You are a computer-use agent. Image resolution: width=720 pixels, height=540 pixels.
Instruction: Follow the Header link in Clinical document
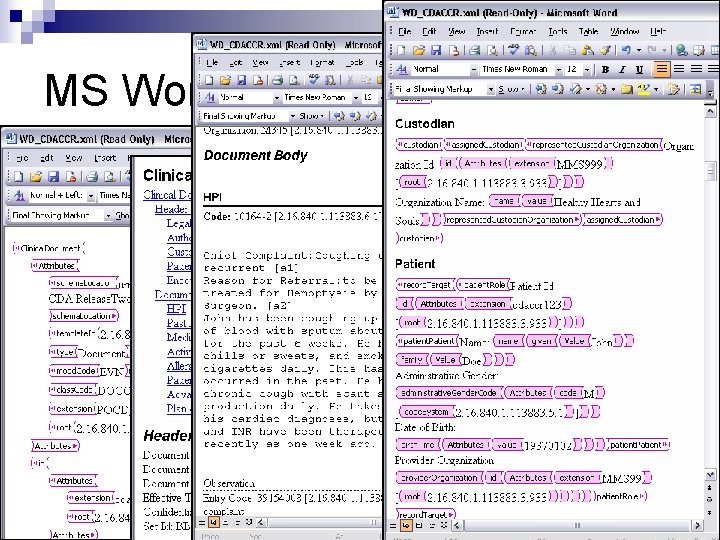pos(171,209)
